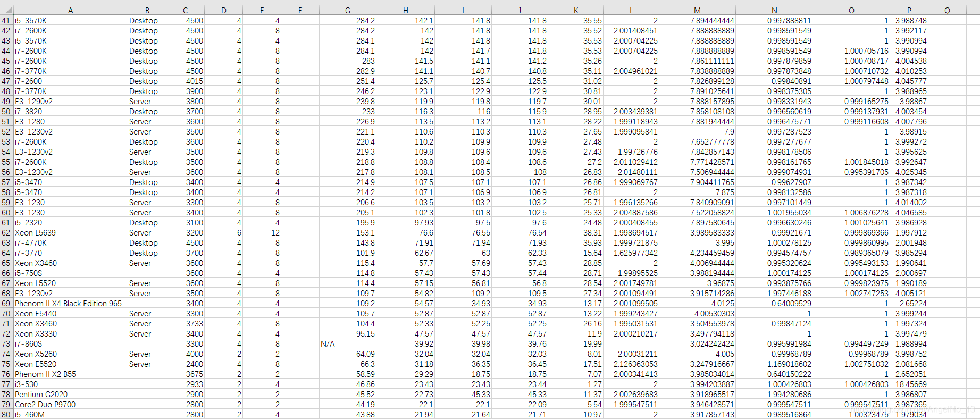980x419 pixels.
Task: Select the 'i7-2600' cell in row 47
Action: [71, 81]
